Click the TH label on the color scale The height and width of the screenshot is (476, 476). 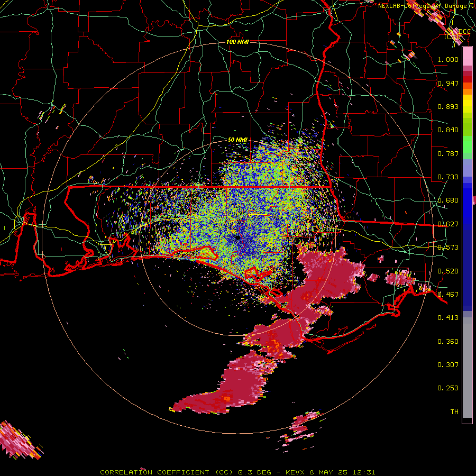click(454, 412)
